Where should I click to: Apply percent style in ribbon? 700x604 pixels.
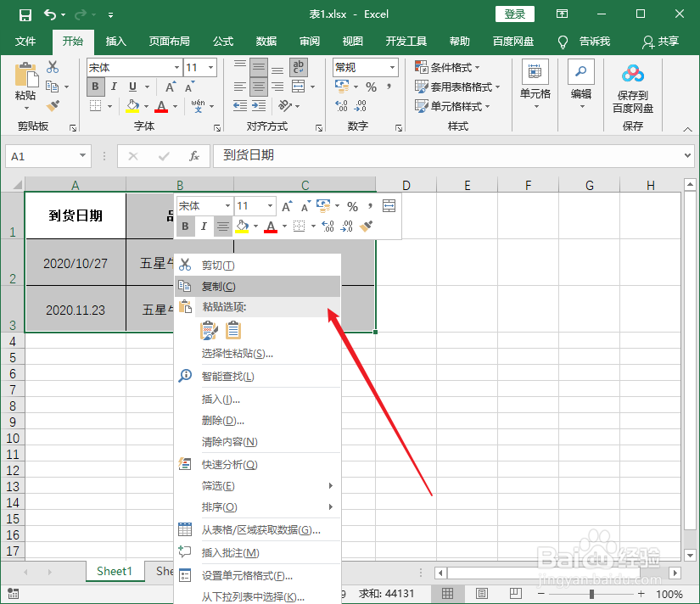click(x=371, y=87)
